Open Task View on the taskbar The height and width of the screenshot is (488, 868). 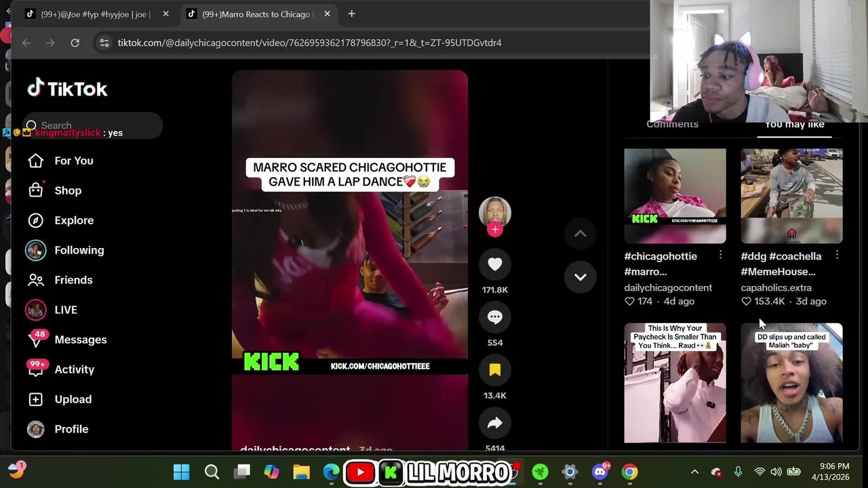[x=242, y=472]
